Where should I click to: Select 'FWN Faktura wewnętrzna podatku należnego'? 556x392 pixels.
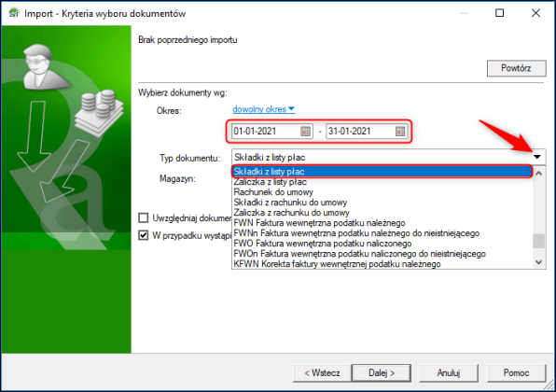click(x=382, y=223)
